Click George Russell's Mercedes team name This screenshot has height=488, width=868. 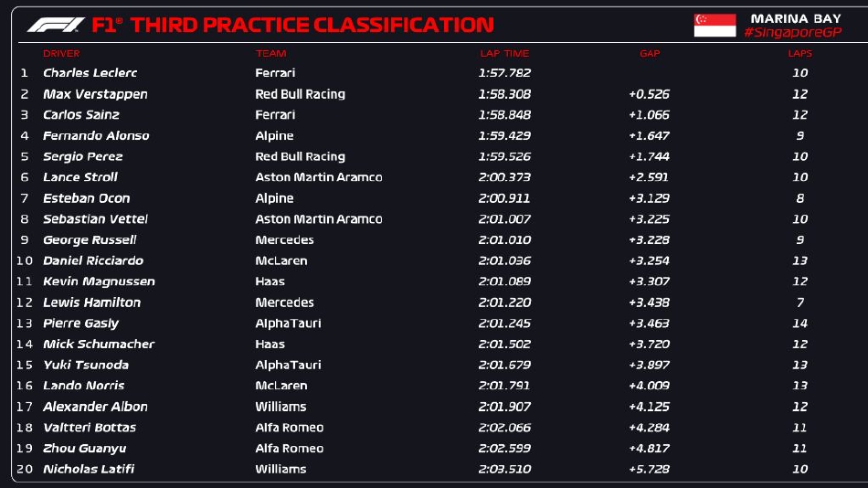tap(284, 240)
